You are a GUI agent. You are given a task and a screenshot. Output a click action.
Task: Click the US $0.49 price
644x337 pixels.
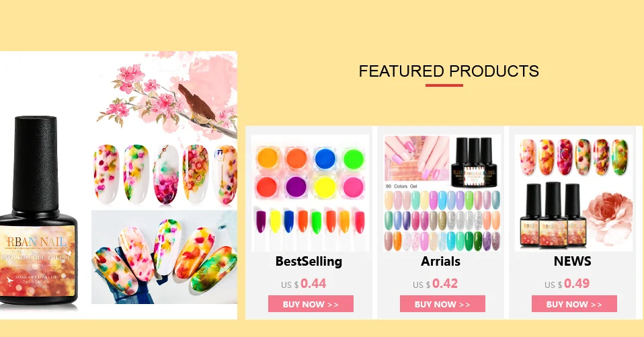click(x=567, y=284)
